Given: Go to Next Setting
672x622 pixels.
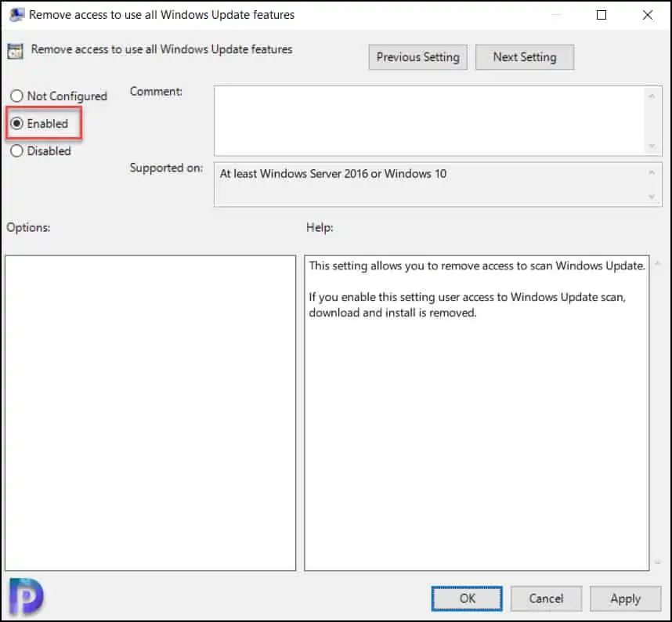Looking at the screenshot, I should tap(525, 57).
